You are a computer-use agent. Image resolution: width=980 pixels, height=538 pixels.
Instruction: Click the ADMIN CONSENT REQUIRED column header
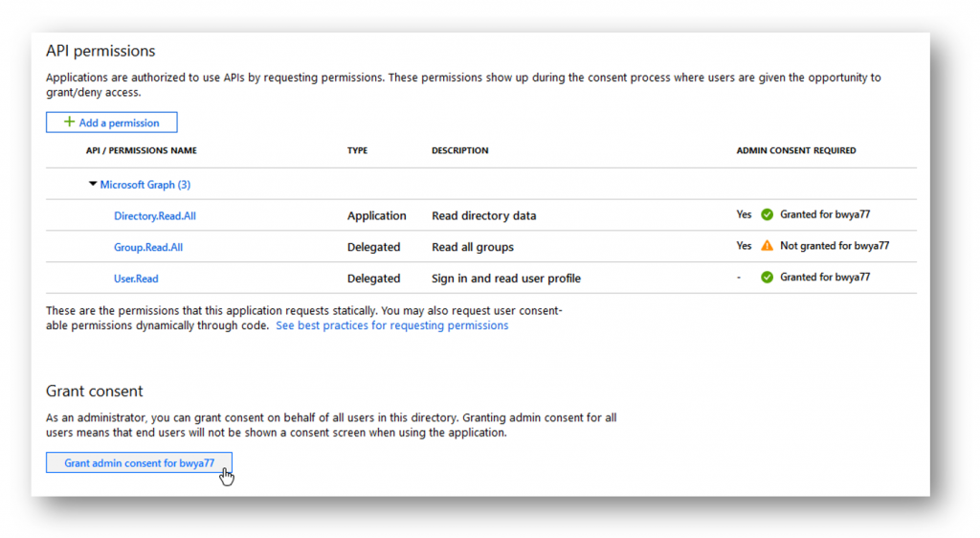pyautogui.click(x=796, y=150)
